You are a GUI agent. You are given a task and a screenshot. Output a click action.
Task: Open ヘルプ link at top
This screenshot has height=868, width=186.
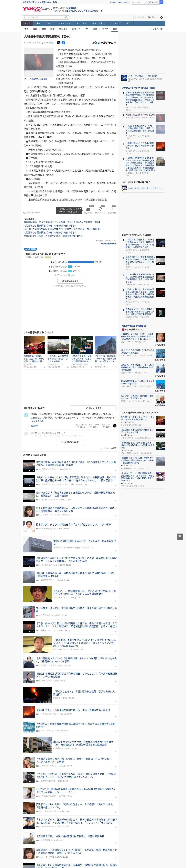coord(127,2)
